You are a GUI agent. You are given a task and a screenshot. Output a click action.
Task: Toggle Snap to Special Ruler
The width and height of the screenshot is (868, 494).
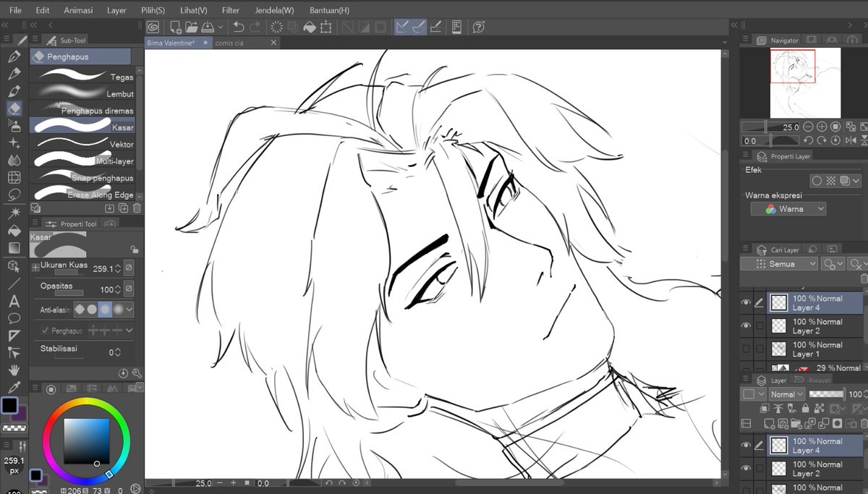pyautogui.click(x=419, y=27)
